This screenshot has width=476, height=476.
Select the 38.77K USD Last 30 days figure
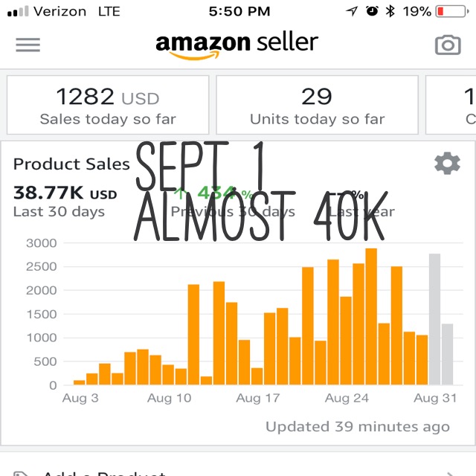tap(65, 201)
